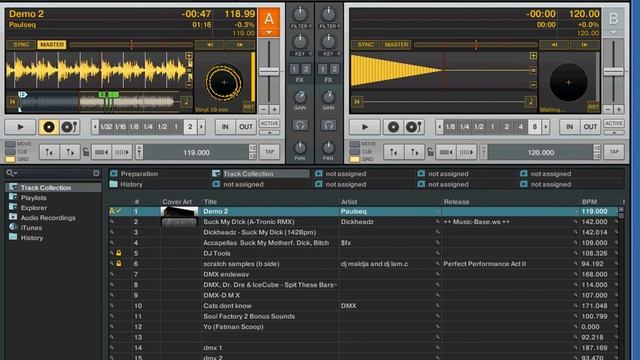Show smaller loop sizes on Deck B
640x360 pixels.
(x=439, y=127)
